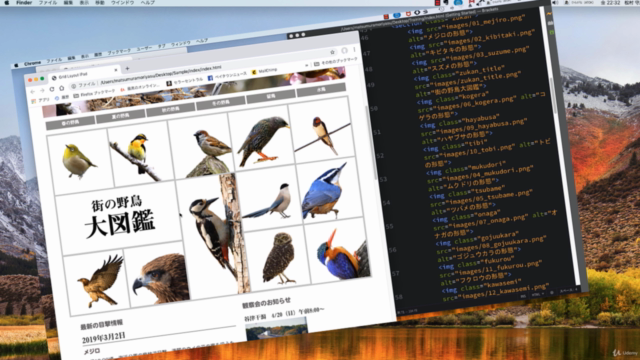This screenshot has width=640, height=360.
Task: Click the Live Preview lightning icon in Brackets
Action: 549,13
